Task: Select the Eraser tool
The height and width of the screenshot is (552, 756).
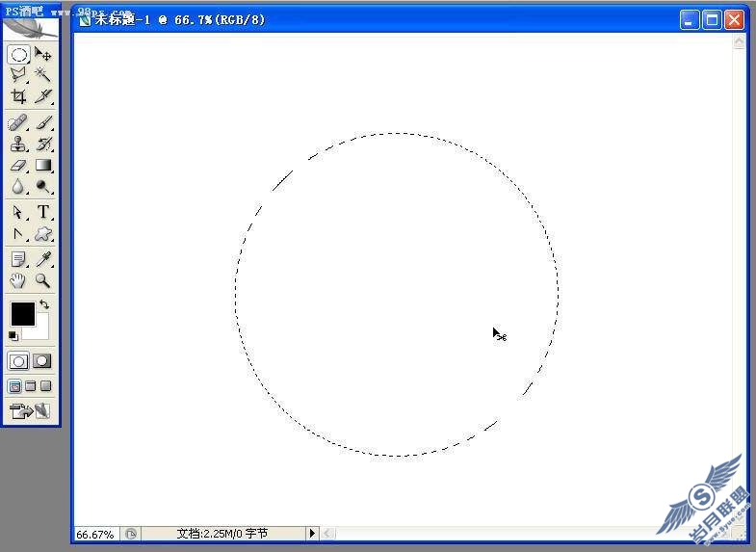Action: click(x=18, y=166)
